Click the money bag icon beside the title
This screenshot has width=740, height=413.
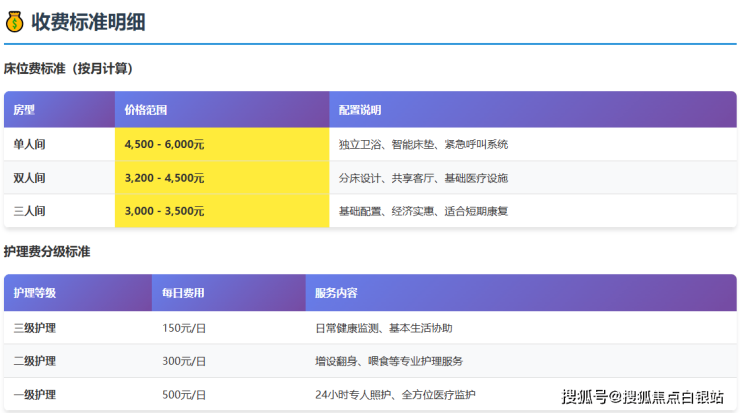[14, 22]
